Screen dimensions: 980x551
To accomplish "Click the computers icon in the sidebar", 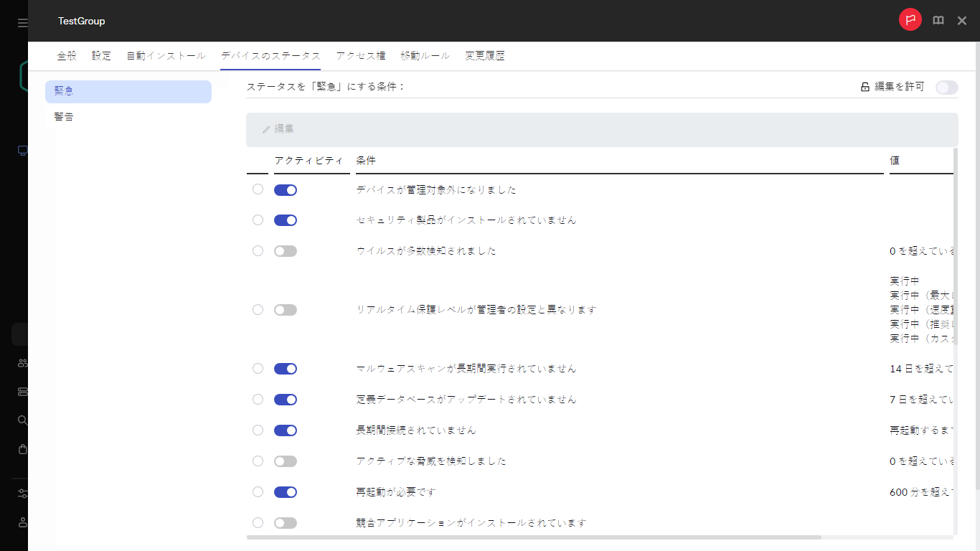I will point(22,151).
